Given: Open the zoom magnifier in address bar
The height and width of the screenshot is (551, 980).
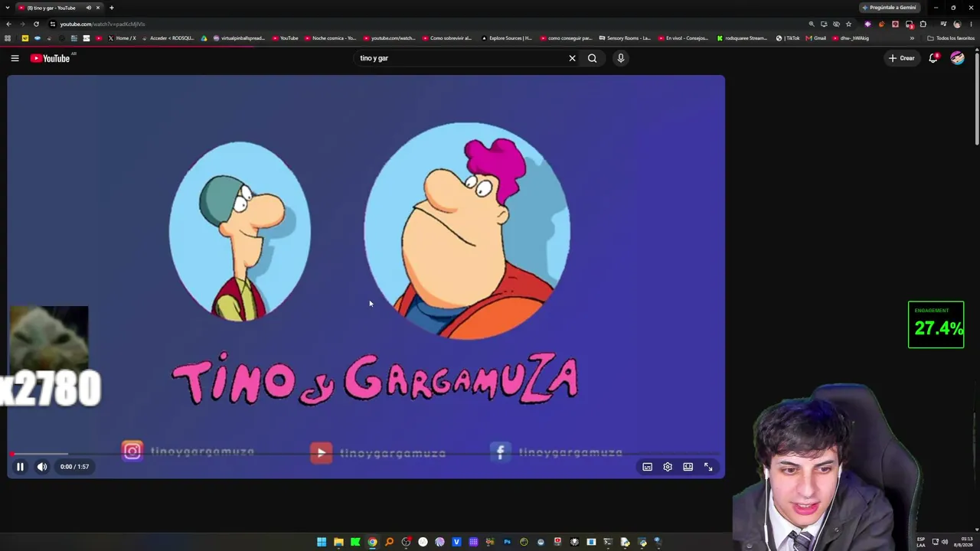Looking at the screenshot, I should point(812,24).
